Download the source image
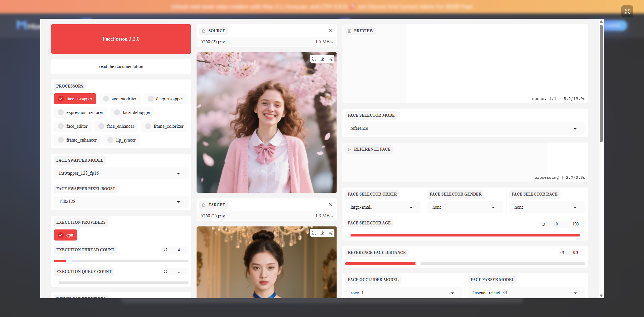This screenshot has width=644, height=317. 322,59
